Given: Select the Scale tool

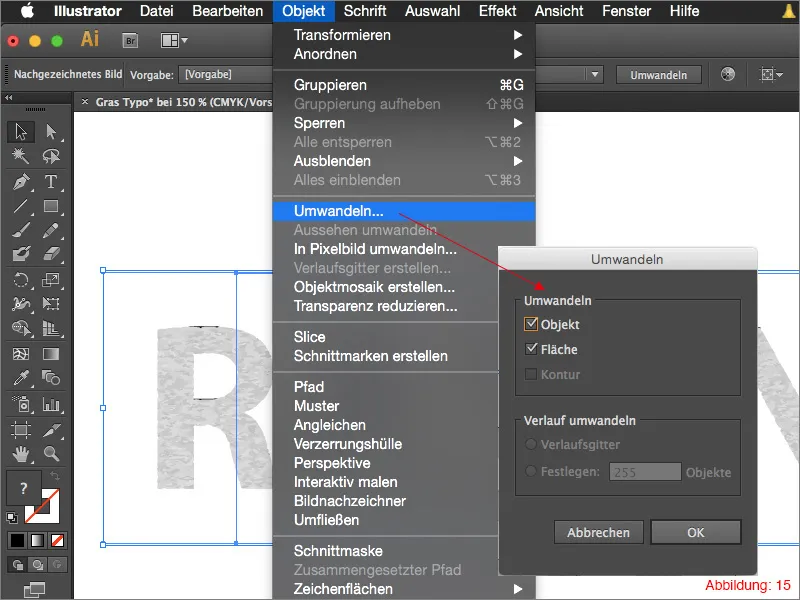Looking at the screenshot, I should tap(51, 280).
